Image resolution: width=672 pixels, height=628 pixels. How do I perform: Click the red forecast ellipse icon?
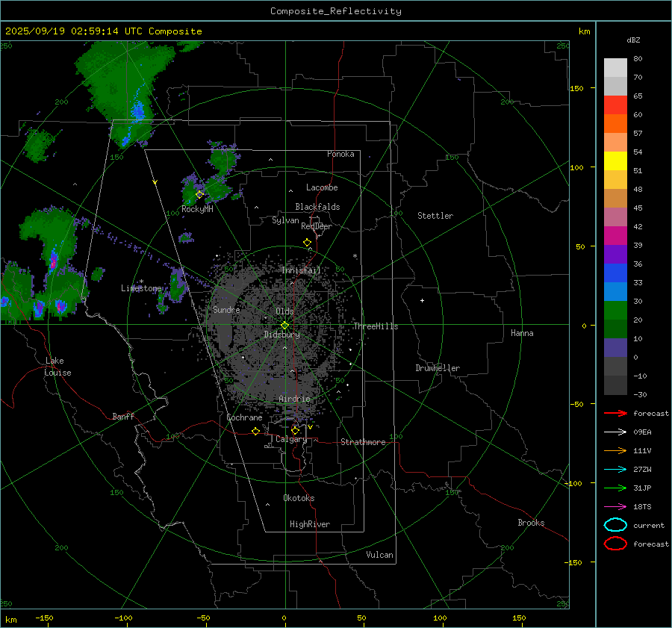tap(615, 544)
